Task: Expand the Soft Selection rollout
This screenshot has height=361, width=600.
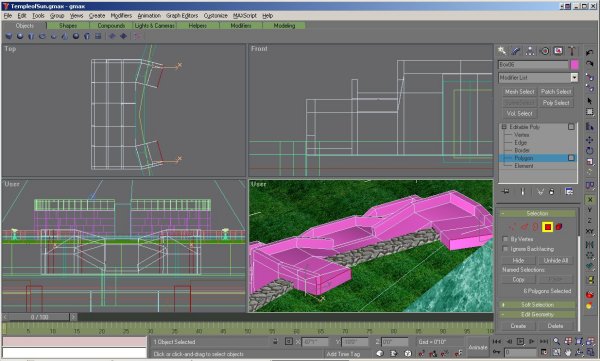Action: point(537,305)
